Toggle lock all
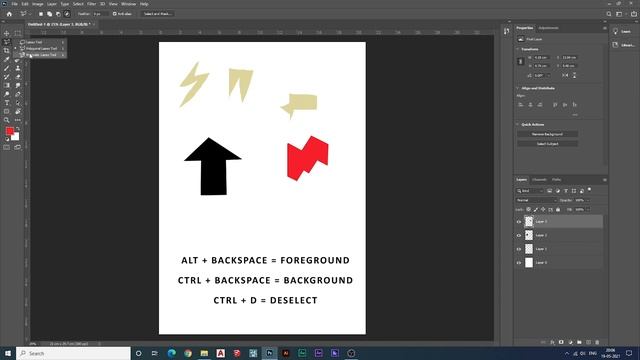 [x=558, y=209]
